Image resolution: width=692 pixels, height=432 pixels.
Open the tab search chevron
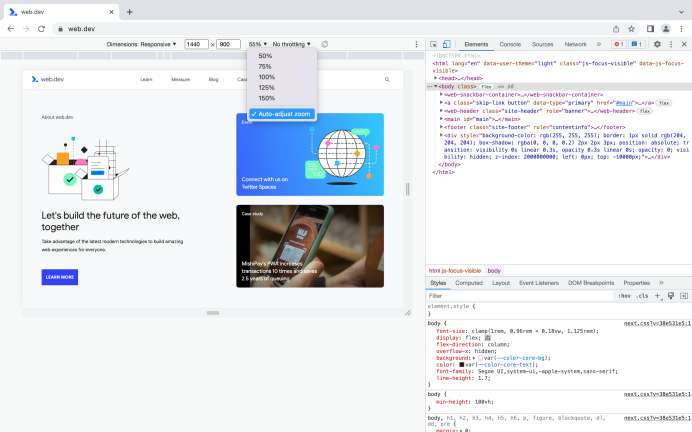point(682,12)
